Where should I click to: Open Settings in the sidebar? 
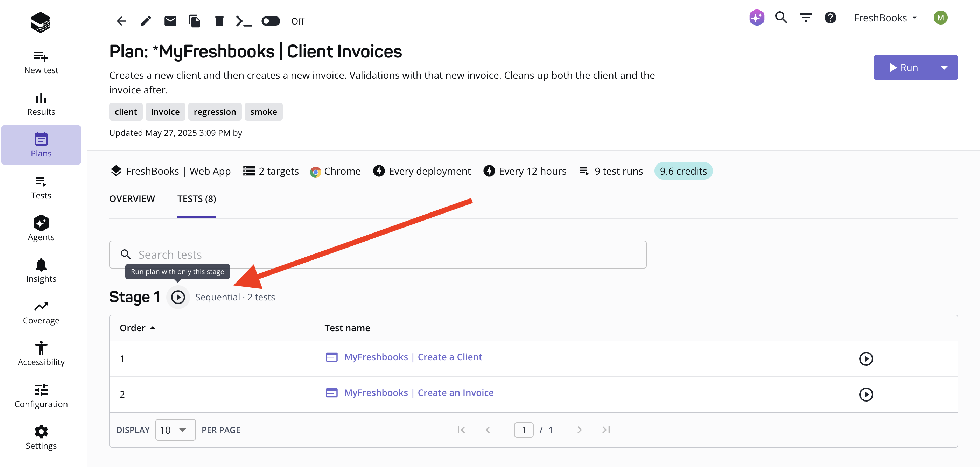(x=41, y=438)
